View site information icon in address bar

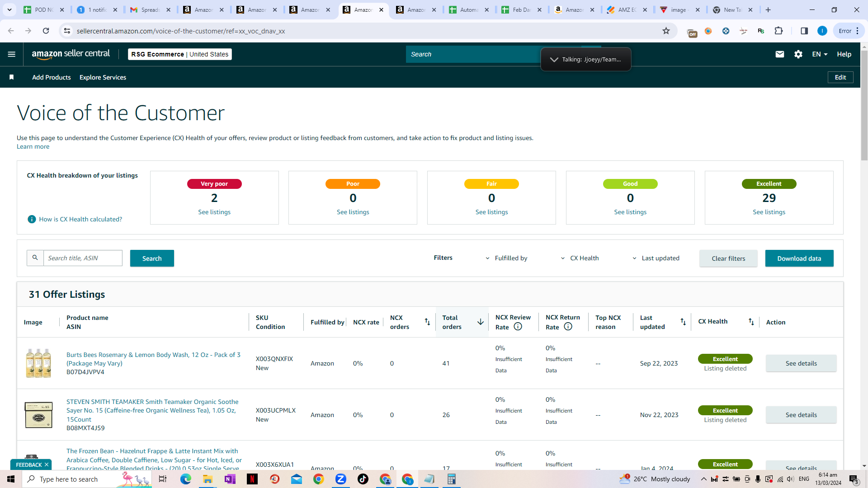(67, 31)
